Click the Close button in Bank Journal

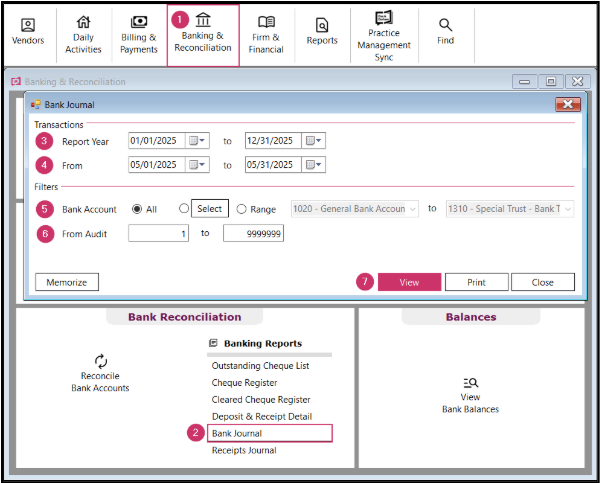[x=543, y=282]
